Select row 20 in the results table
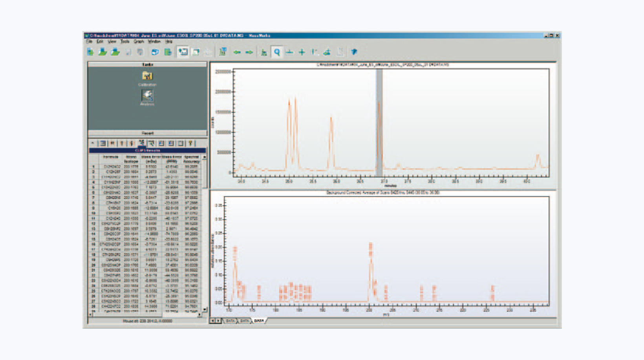Viewport: 644px width, 360px height. [x=145, y=265]
